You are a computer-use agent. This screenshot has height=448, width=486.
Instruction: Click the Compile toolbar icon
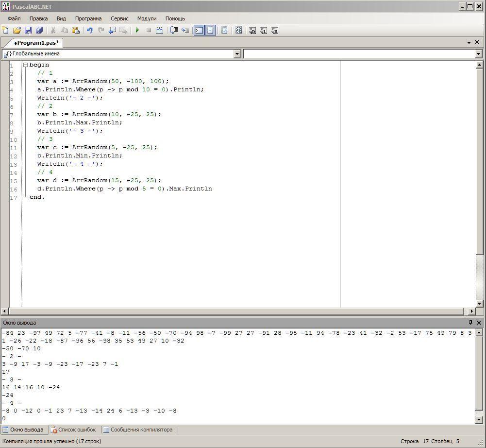pos(159,30)
